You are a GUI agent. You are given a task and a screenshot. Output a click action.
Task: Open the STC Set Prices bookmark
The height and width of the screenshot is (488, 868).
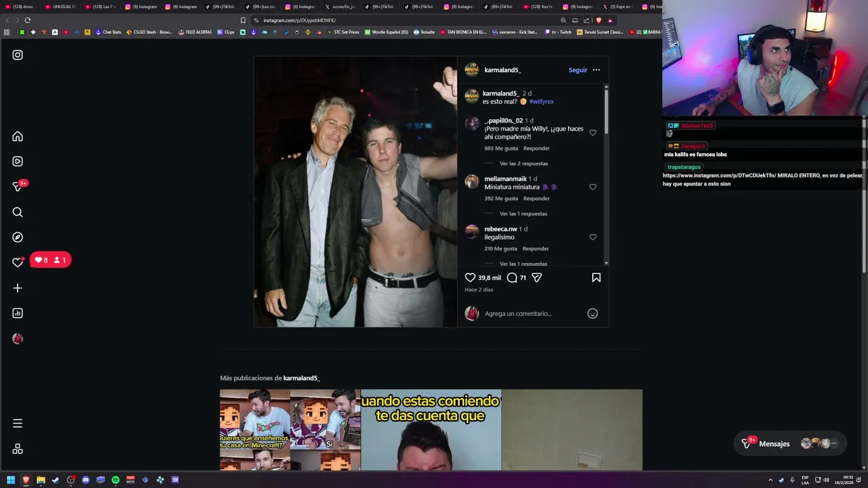343,32
